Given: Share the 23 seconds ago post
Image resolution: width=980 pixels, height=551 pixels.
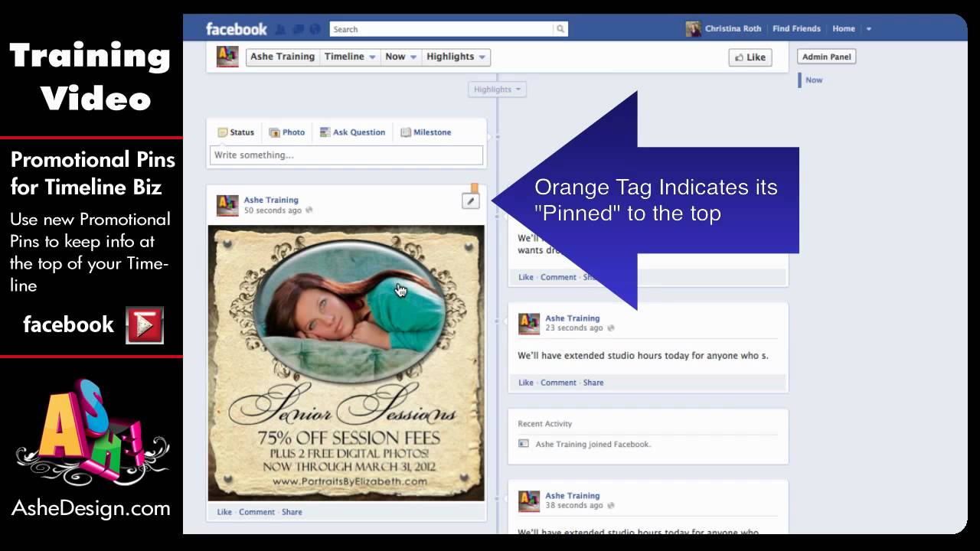Looking at the screenshot, I should click(x=593, y=383).
